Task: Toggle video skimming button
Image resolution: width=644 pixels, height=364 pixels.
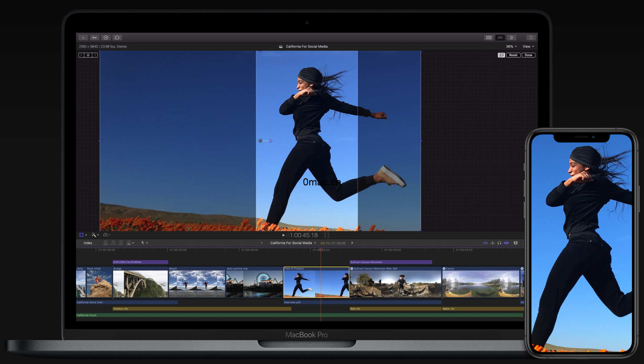Action: pos(485,243)
